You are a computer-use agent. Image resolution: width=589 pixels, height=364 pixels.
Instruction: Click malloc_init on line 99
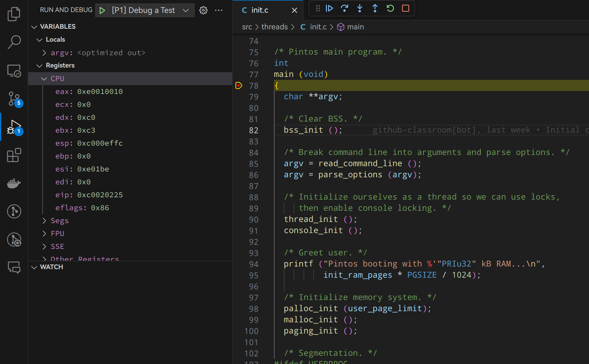click(311, 320)
